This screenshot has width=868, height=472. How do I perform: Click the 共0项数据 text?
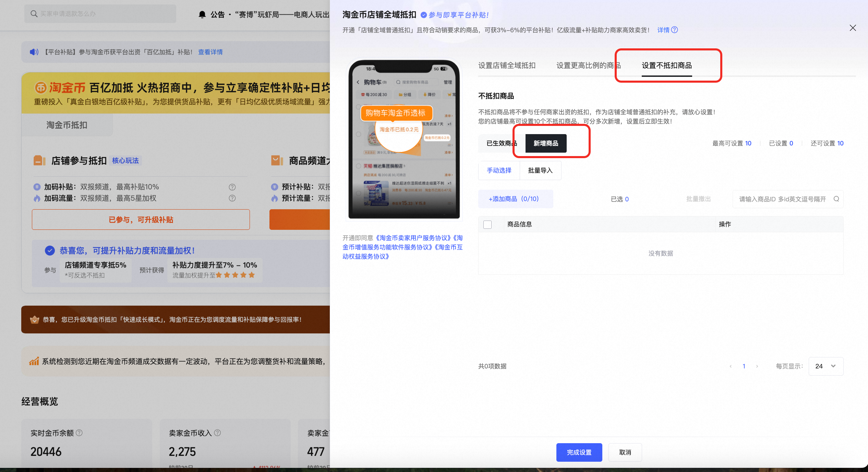click(x=492, y=366)
